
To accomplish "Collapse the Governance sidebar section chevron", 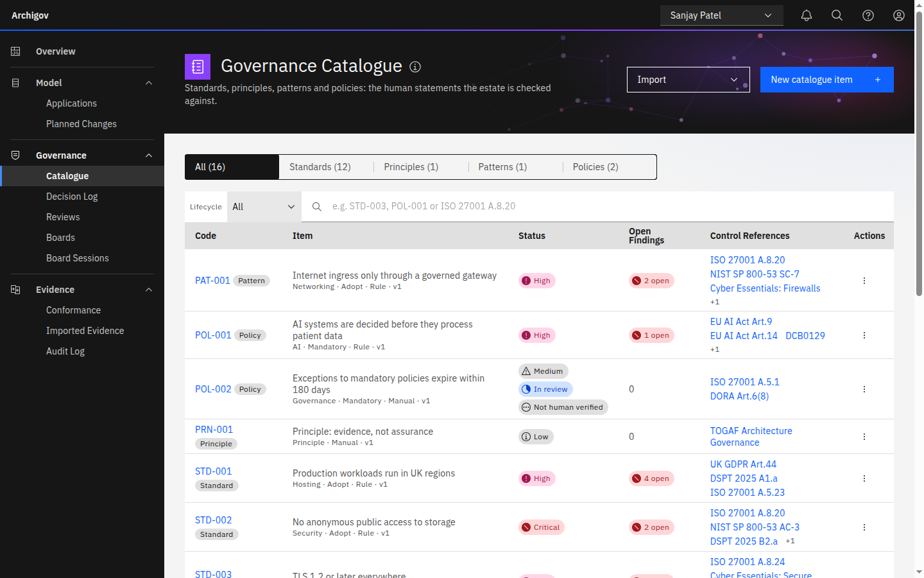I will tap(149, 155).
